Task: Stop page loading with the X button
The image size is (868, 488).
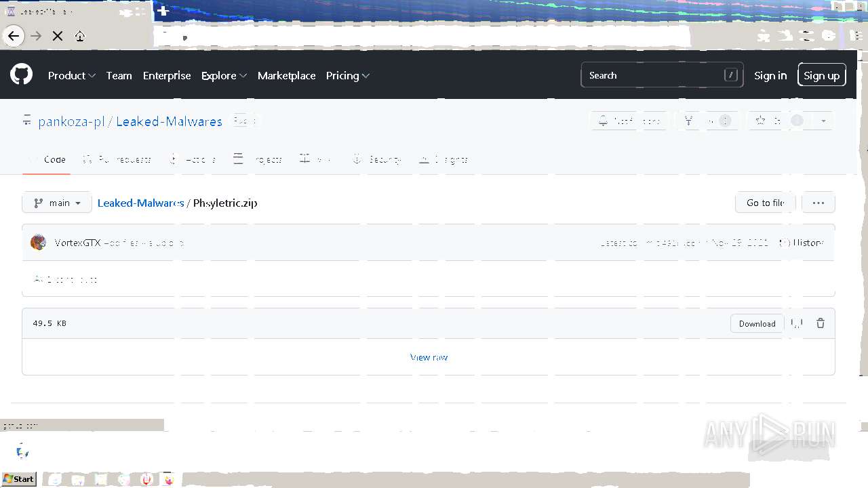Action: pos(58,36)
